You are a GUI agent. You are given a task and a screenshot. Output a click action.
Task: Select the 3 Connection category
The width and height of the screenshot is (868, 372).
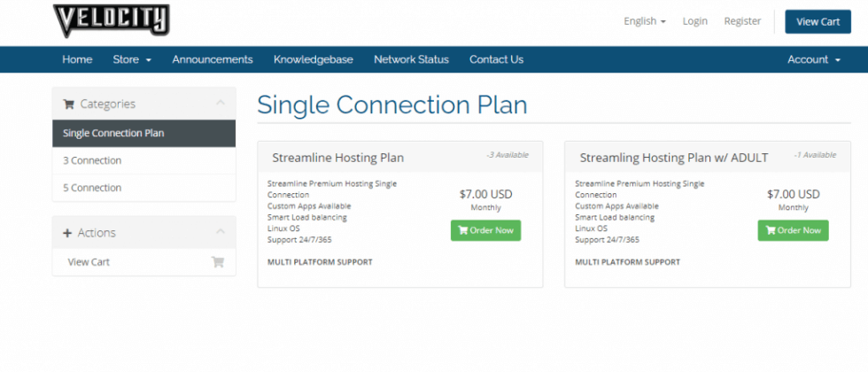pyautogui.click(x=92, y=160)
